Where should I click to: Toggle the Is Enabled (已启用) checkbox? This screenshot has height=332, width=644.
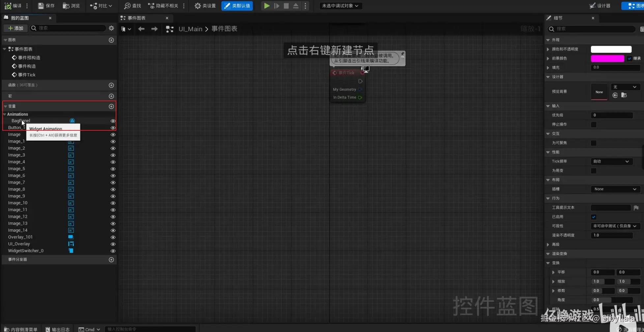(594, 217)
